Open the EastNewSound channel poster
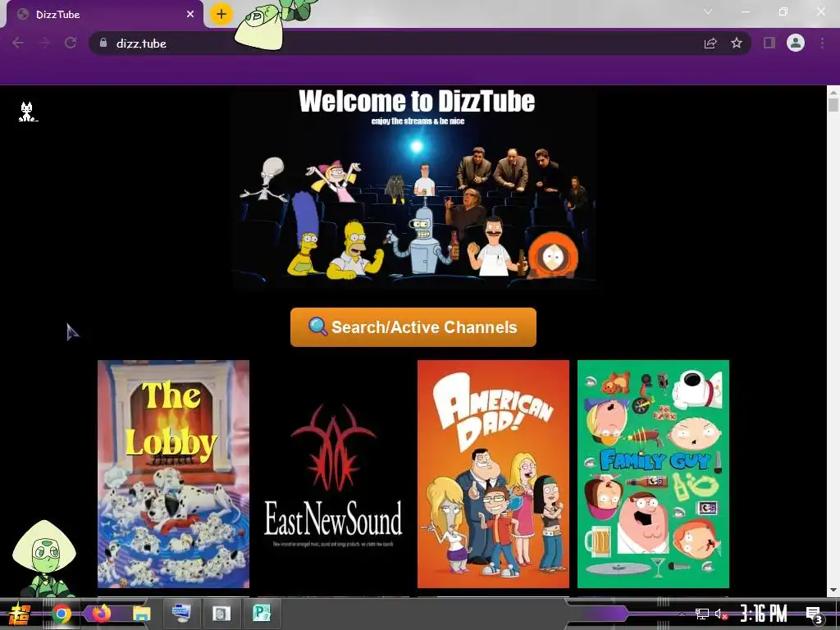 tap(333, 474)
